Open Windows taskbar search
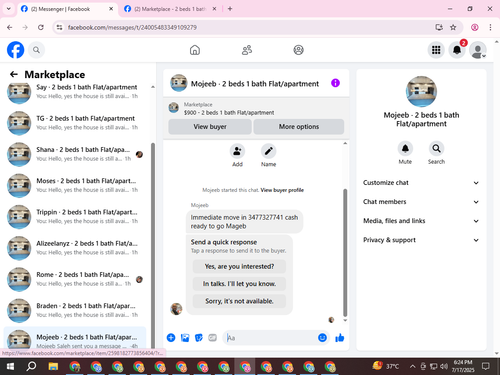The image size is (500, 375). click(x=31, y=367)
